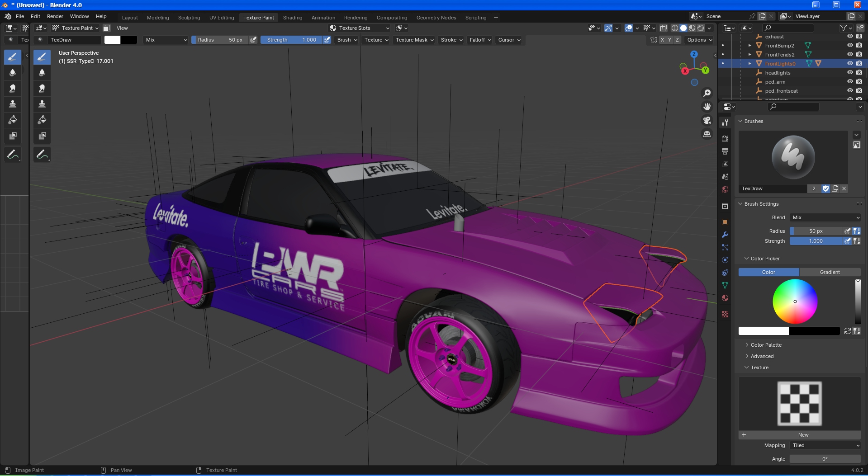This screenshot has width=868, height=476.
Task: Select the Mask tool in 3D viewport toolbar
Action: click(x=42, y=136)
